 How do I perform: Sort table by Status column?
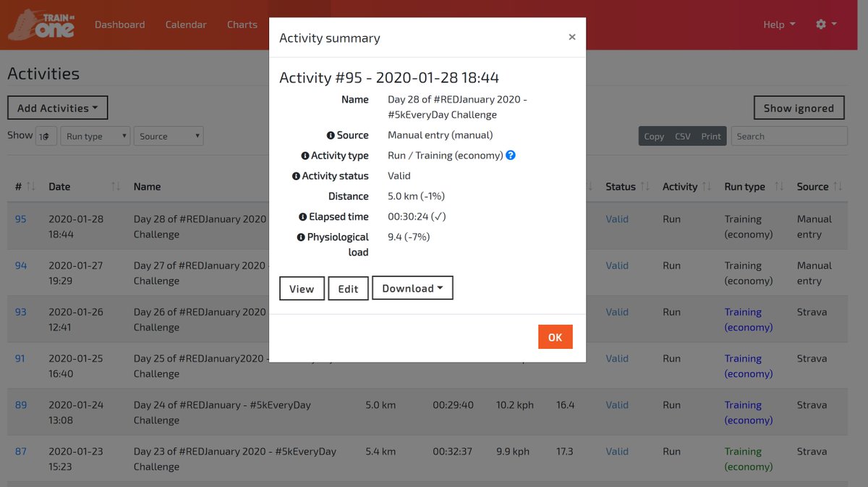[x=627, y=187]
